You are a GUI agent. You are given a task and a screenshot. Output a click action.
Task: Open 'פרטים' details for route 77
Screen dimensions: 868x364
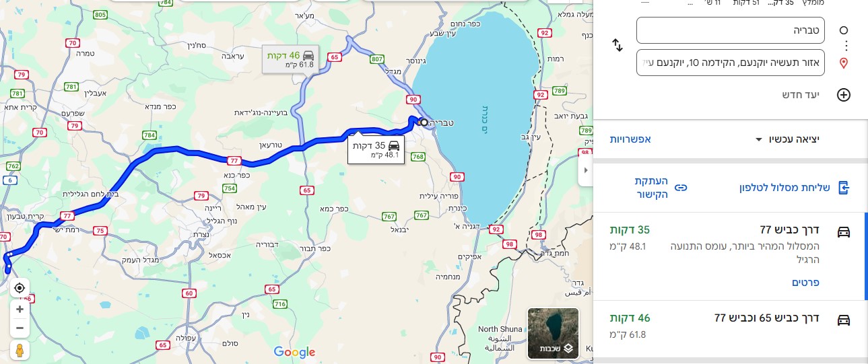pos(805,283)
